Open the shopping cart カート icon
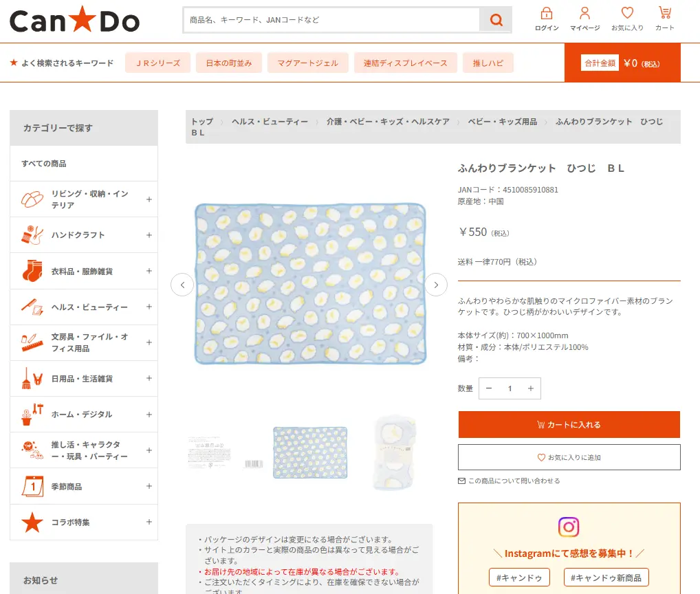The height and width of the screenshot is (594, 700). click(664, 19)
